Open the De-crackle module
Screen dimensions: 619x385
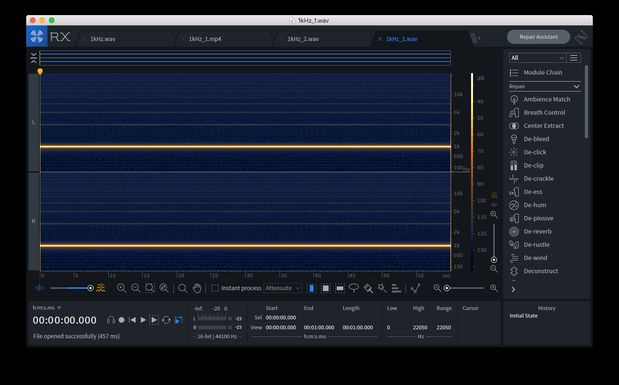[x=532, y=178]
